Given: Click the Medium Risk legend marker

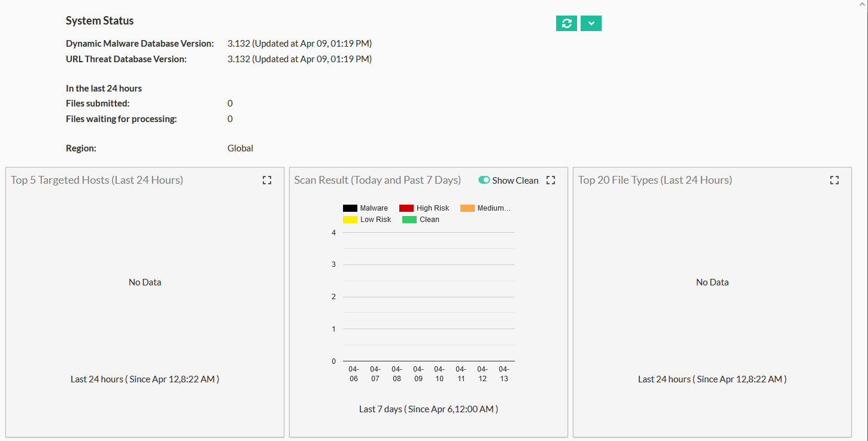Looking at the screenshot, I should pyautogui.click(x=467, y=208).
